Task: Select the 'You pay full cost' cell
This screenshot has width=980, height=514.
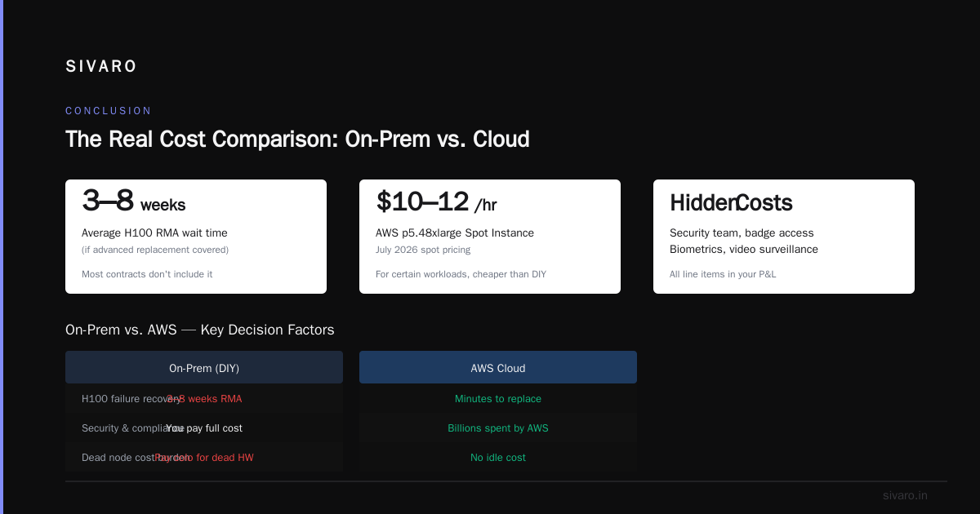Action: click(x=204, y=428)
